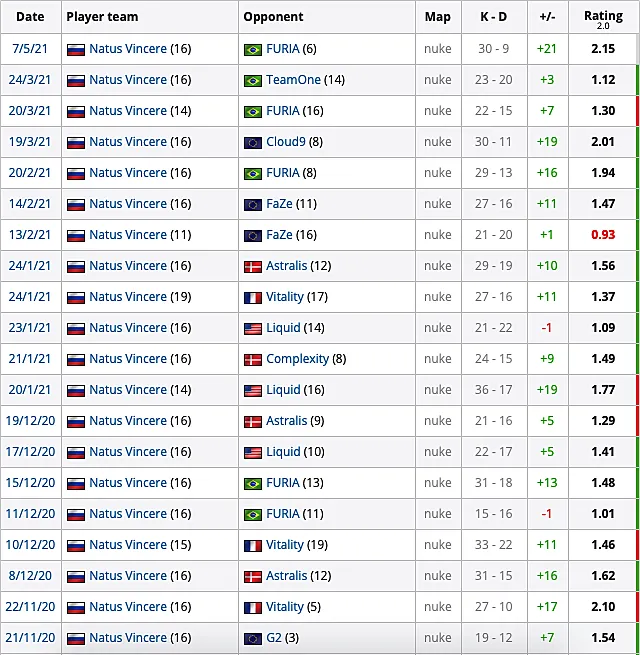Click the 2.10 rating value
Image resolution: width=640 pixels, height=655 pixels.
pyautogui.click(x=603, y=606)
